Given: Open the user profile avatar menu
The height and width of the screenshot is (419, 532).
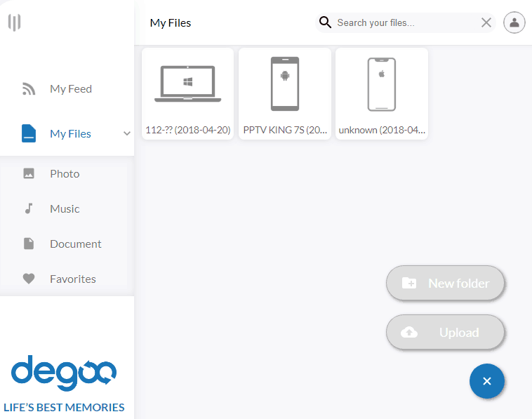Looking at the screenshot, I should [x=514, y=22].
